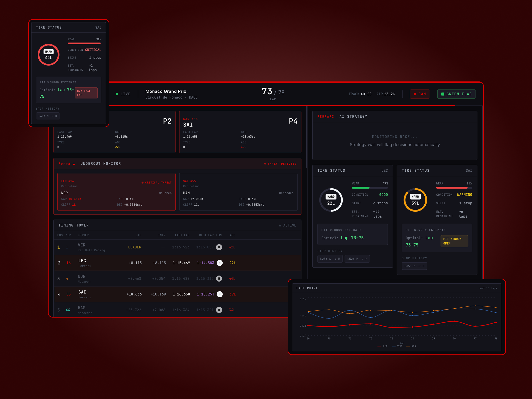Click the HARD 39L tire gauge ring
The width and height of the screenshot is (532, 399).
415,200
